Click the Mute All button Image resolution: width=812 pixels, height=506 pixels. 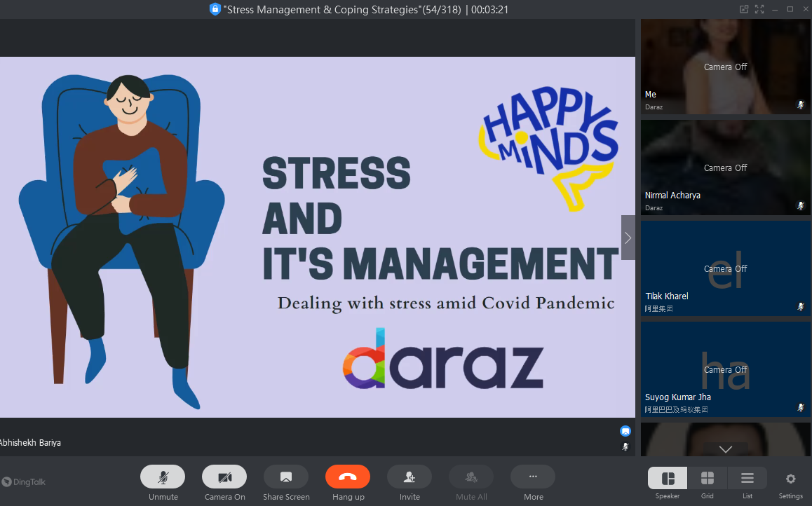(471, 477)
